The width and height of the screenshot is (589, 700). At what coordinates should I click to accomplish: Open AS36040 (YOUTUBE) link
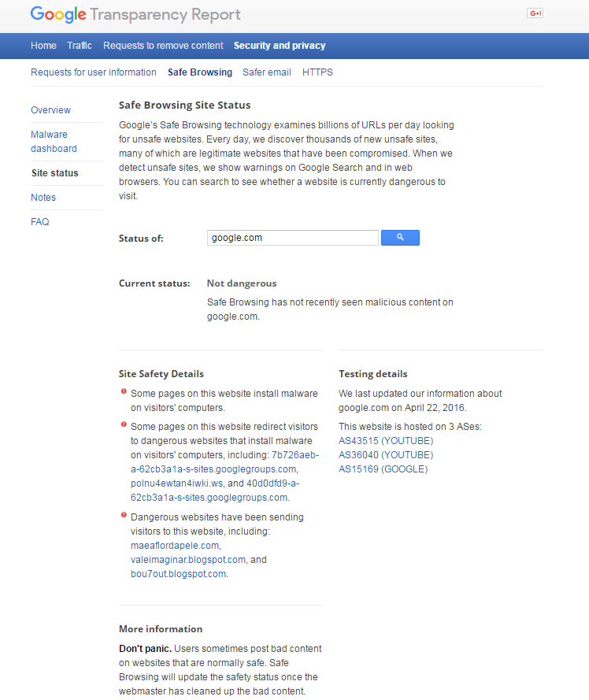tap(386, 455)
